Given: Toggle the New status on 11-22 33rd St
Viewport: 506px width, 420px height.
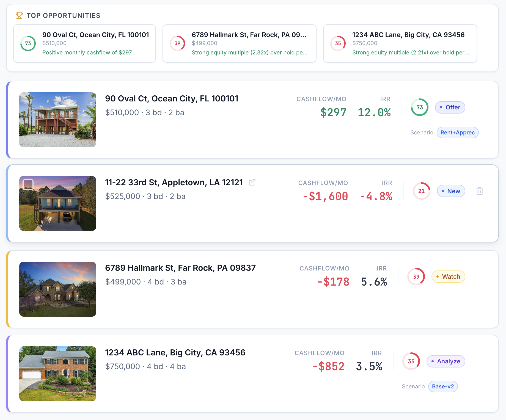Looking at the screenshot, I should click(451, 191).
